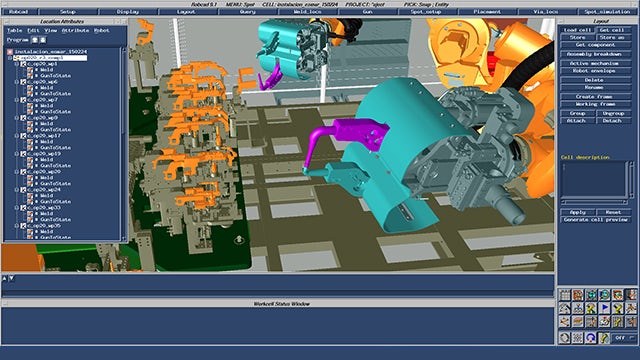Click the first small icon beside Program label

tap(35, 40)
